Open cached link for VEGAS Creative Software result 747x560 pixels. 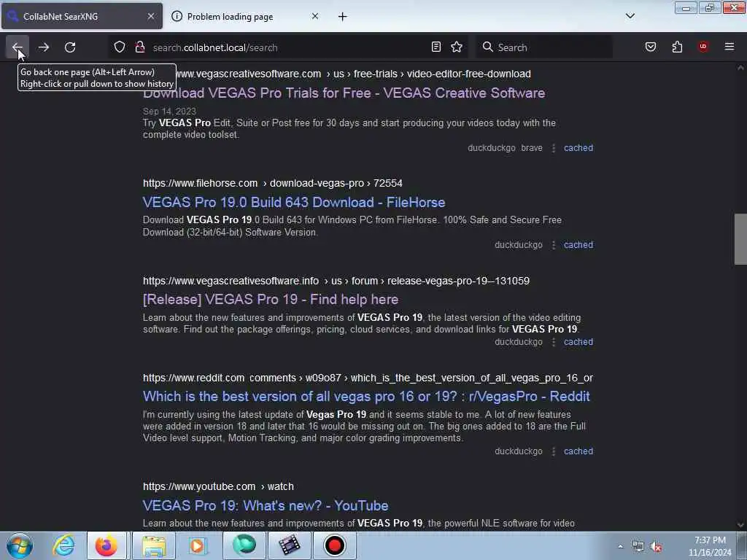(578, 148)
